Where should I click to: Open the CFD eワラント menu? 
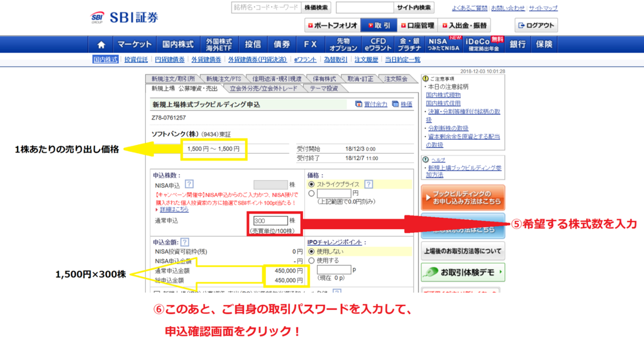378,45
